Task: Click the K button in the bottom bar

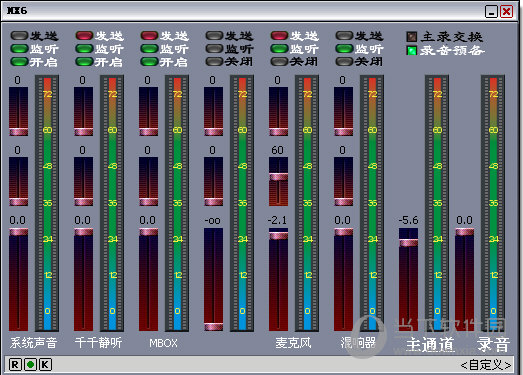Action: click(x=46, y=364)
